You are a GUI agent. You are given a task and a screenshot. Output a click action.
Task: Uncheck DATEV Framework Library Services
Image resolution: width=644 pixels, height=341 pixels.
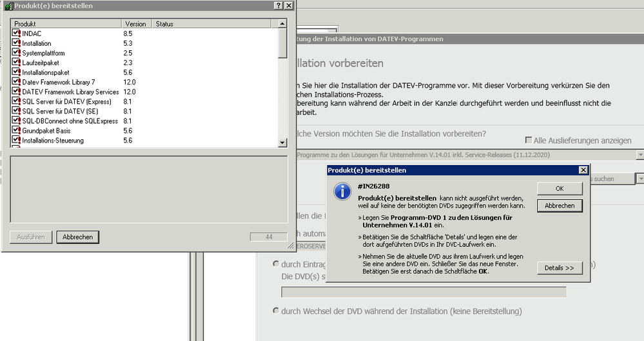(x=16, y=92)
